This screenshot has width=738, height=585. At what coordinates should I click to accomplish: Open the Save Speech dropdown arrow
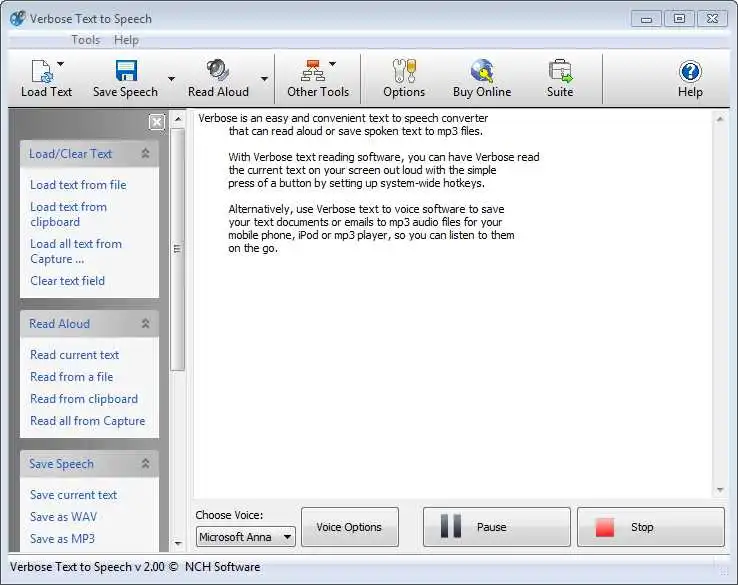pyautogui.click(x=171, y=79)
